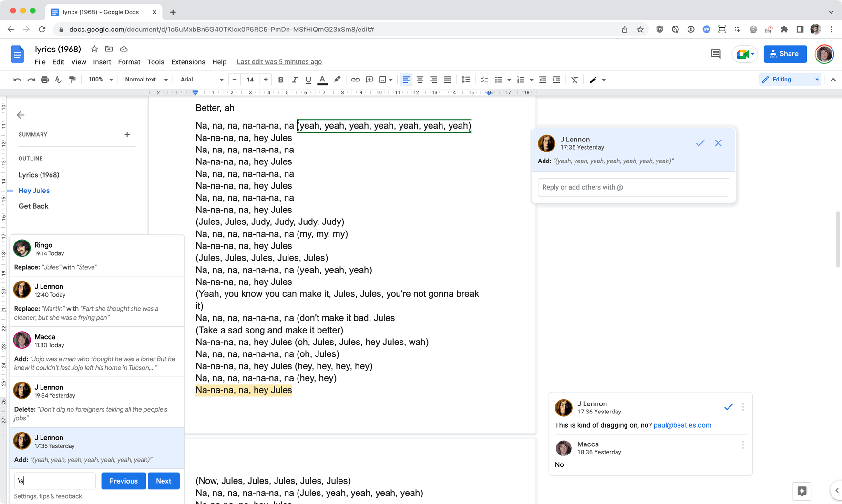Open the Insert menu
Screen dimensions: 842x504
tap(102, 62)
